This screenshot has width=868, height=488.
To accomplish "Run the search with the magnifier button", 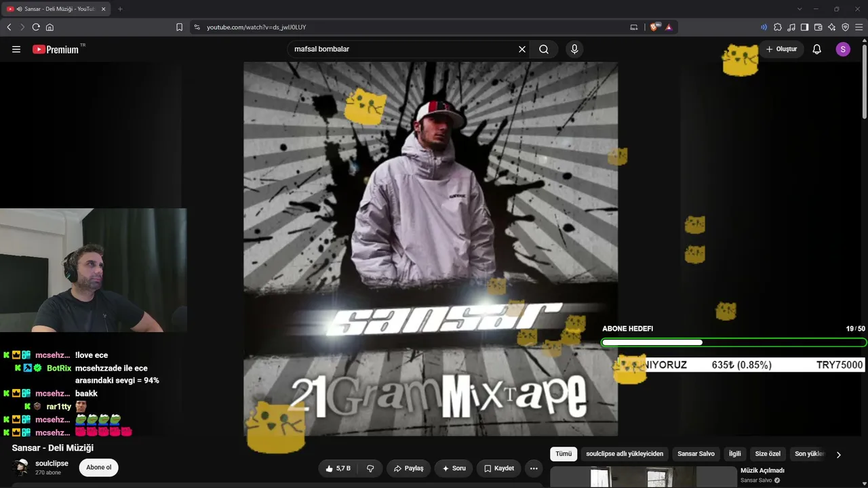I will click(x=544, y=49).
